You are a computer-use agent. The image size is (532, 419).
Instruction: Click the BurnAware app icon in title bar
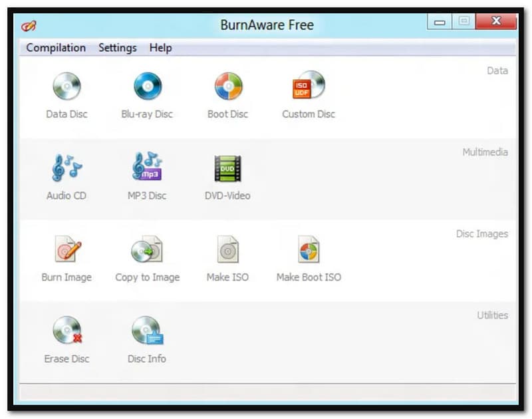coord(29,26)
